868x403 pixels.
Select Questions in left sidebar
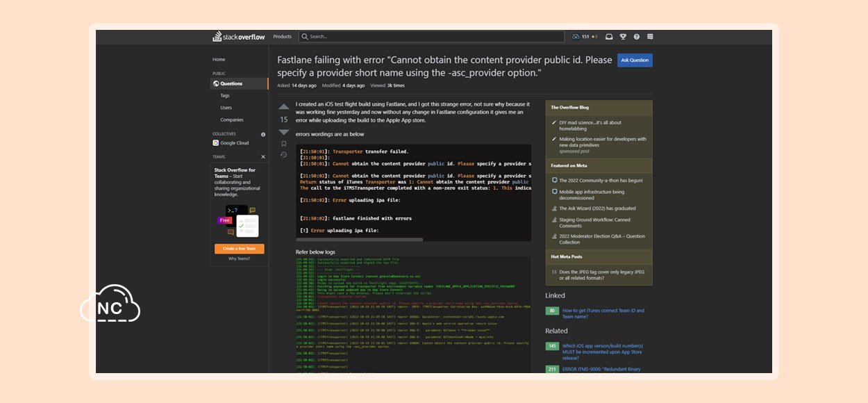pos(239,83)
